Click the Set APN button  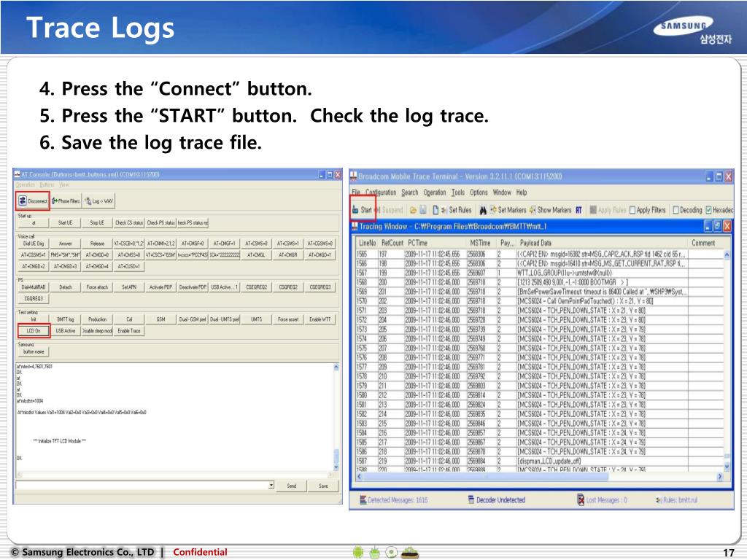pos(129,287)
